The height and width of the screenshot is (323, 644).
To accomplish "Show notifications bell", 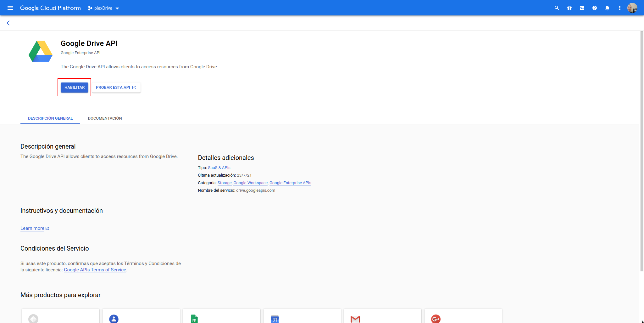I will click(x=607, y=8).
